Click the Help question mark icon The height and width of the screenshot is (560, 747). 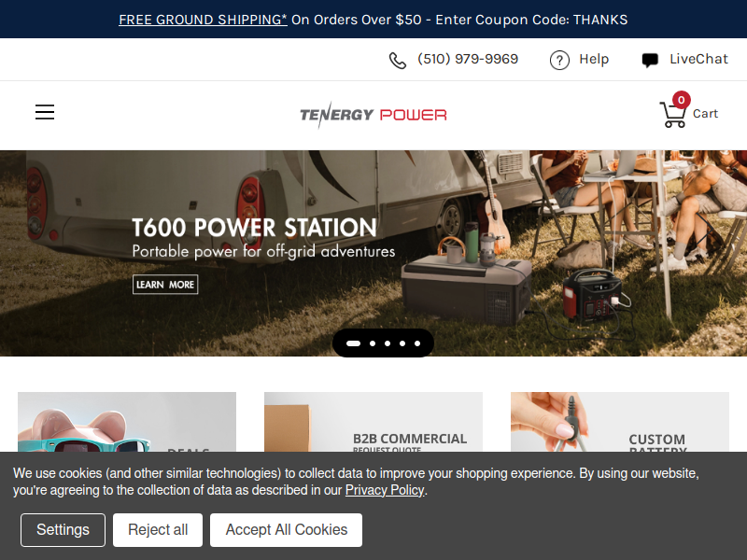pyautogui.click(x=559, y=61)
